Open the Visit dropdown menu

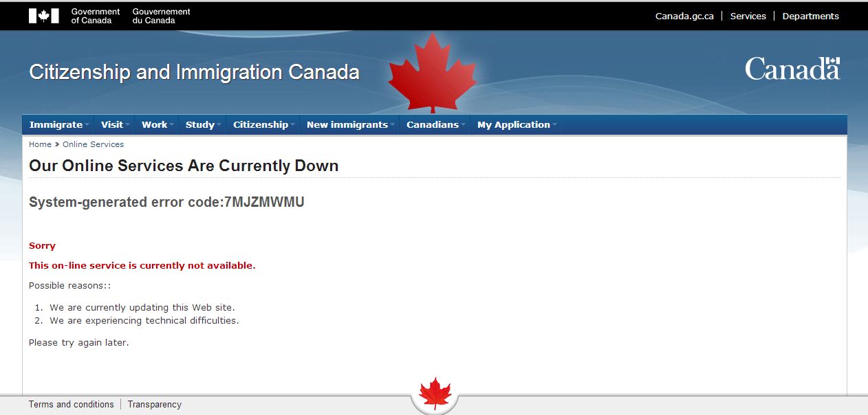coord(114,124)
